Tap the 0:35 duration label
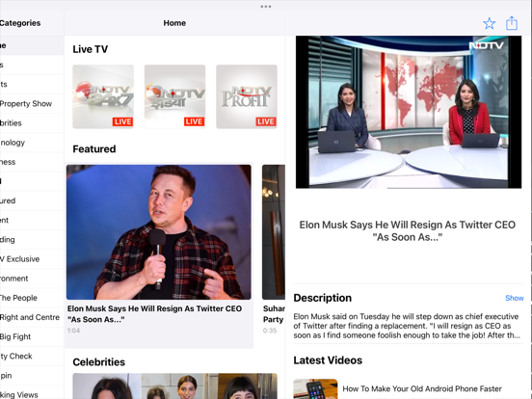 (x=270, y=331)
